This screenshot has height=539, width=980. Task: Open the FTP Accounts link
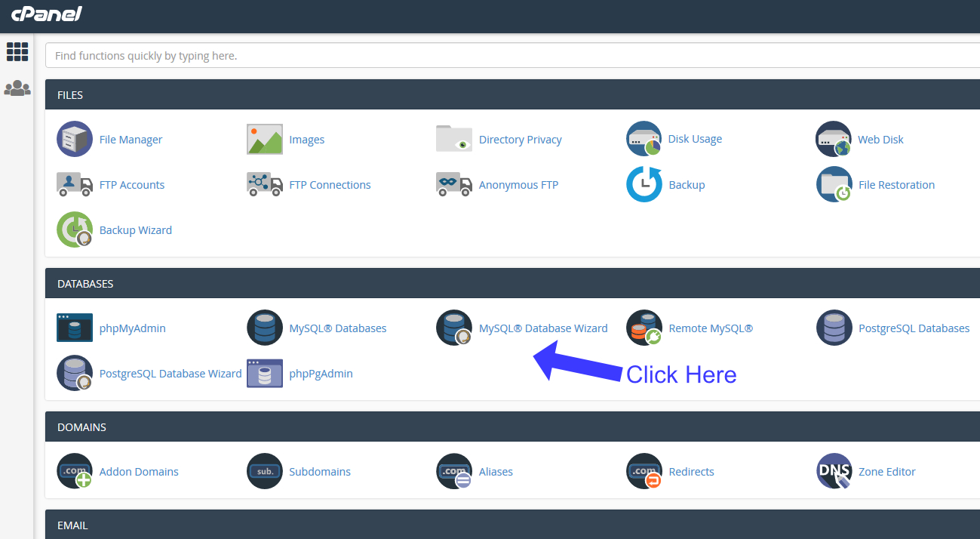click(x=132, y=185)
